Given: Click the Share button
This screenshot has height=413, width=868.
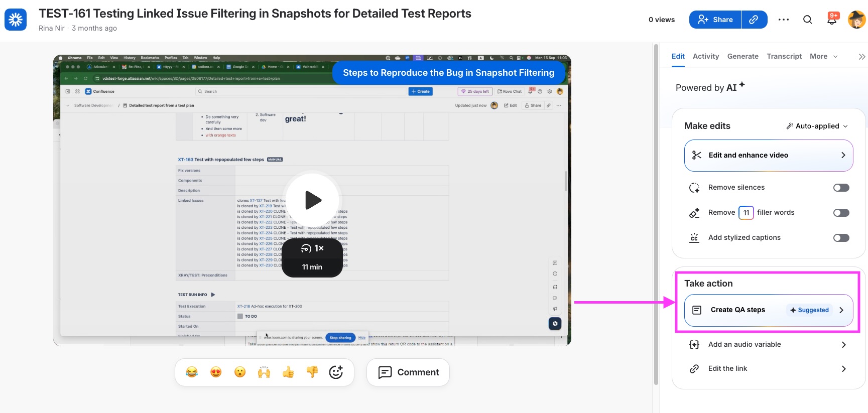Looking at the screenshot, I should click(715, 20).
